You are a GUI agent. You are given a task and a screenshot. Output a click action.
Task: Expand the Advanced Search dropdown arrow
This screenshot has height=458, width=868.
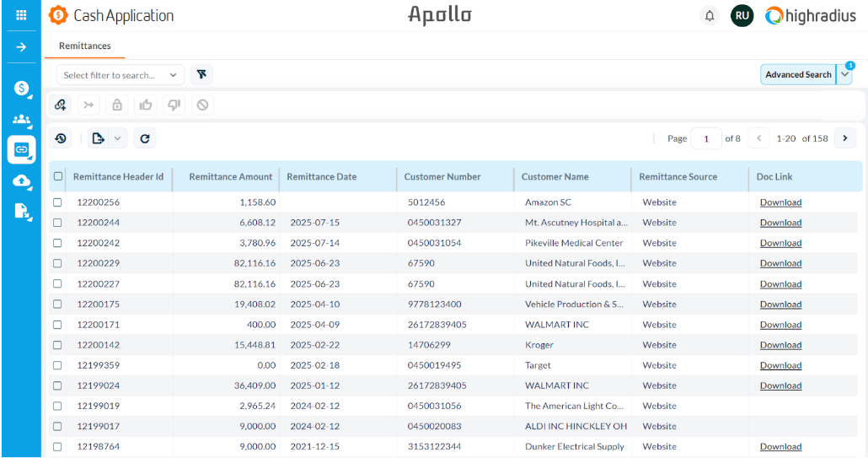(x=844, y=74)
